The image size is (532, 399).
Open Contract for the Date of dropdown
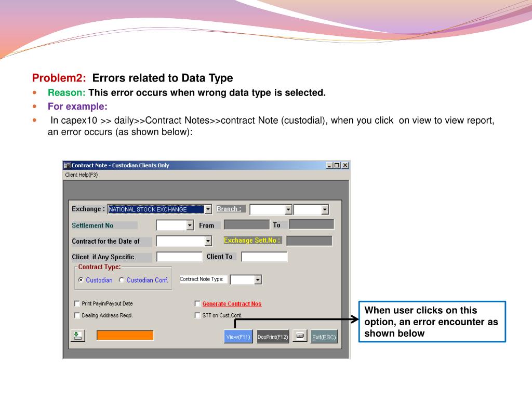(208, 241)
